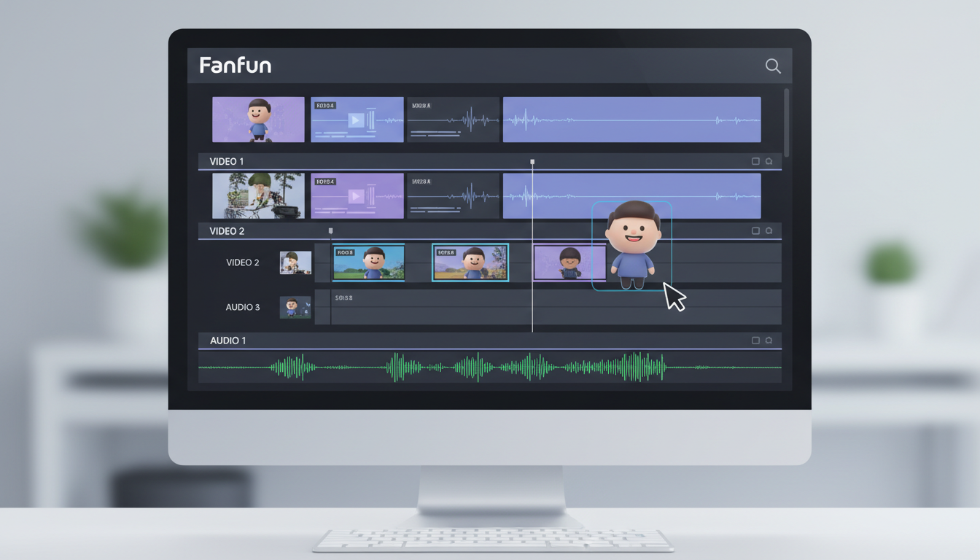Click the square icon in AUDIO 1 header
This screenshot has height=560, width=980.
point(755,341)
